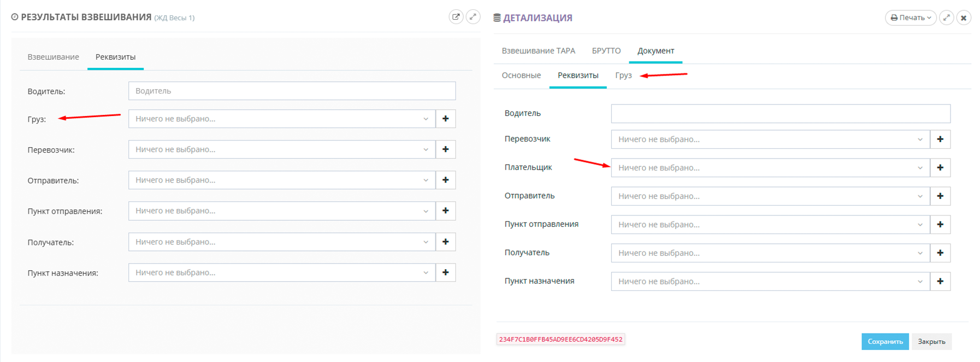Screen dimensions: 980x362
Task: Expand the Детализация panel to fullscreen
Action: pyautogui.click(x=947, y=17)
